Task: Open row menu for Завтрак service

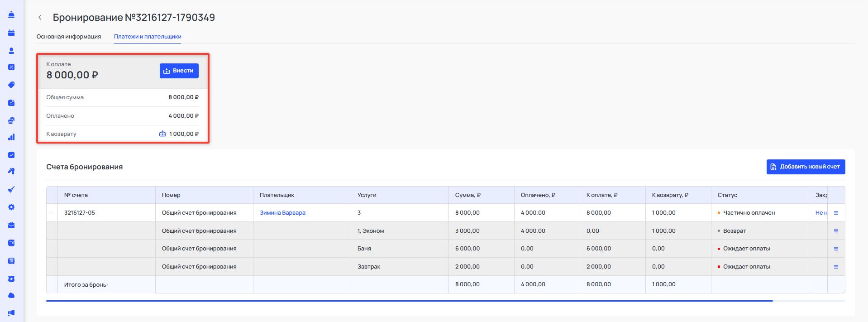Action: coord(836,267)
